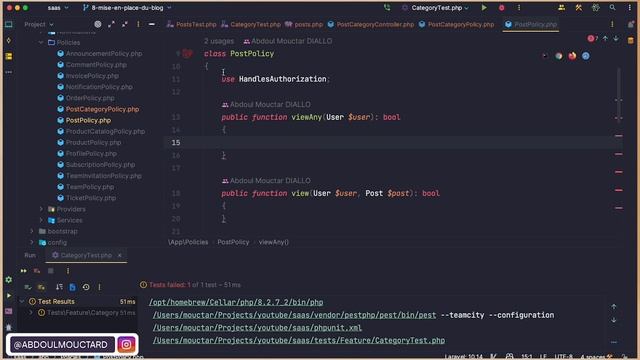Image resolution: width=640 pixels, height=360 pixels.
Task: Open tests/Feature/CategoryTest.php path link
Action: click(x=299, y=340)
